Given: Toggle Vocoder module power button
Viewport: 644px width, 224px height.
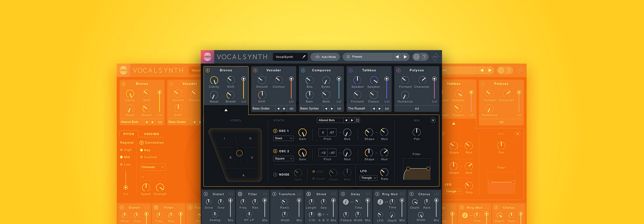Looking at the screenshot, I should click(x=255, y=70).
